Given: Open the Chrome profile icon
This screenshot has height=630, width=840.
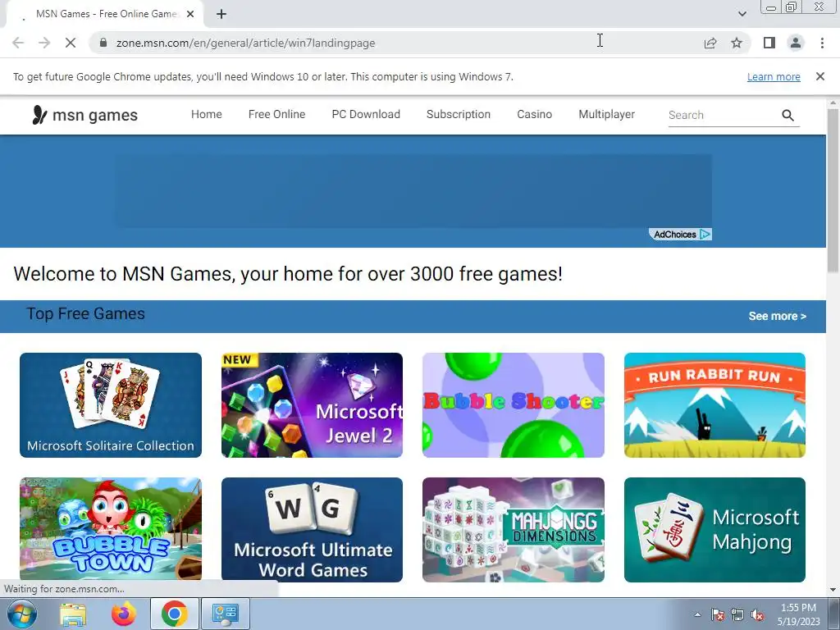Looking at the screenshot, I should point(796,43).
